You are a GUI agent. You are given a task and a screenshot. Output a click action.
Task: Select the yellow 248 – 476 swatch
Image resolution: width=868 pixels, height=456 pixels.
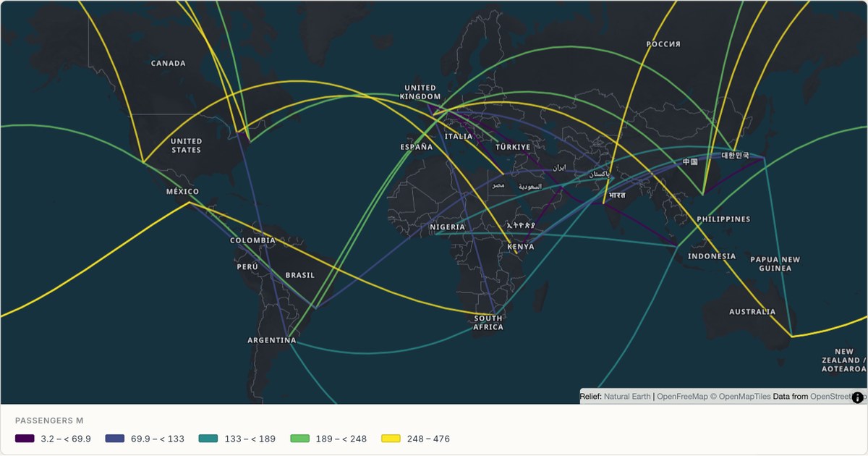[391, 439]
